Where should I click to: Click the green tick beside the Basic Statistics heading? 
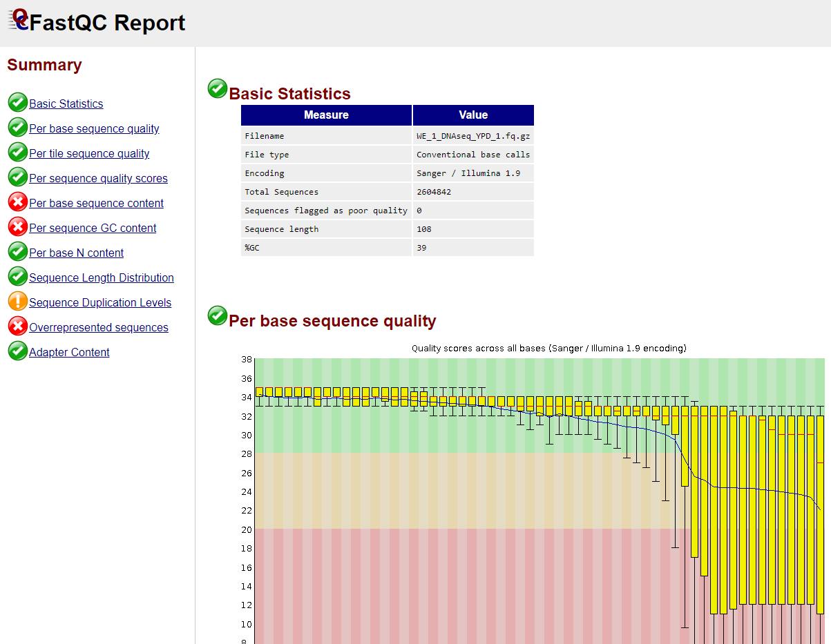[217, 88]
